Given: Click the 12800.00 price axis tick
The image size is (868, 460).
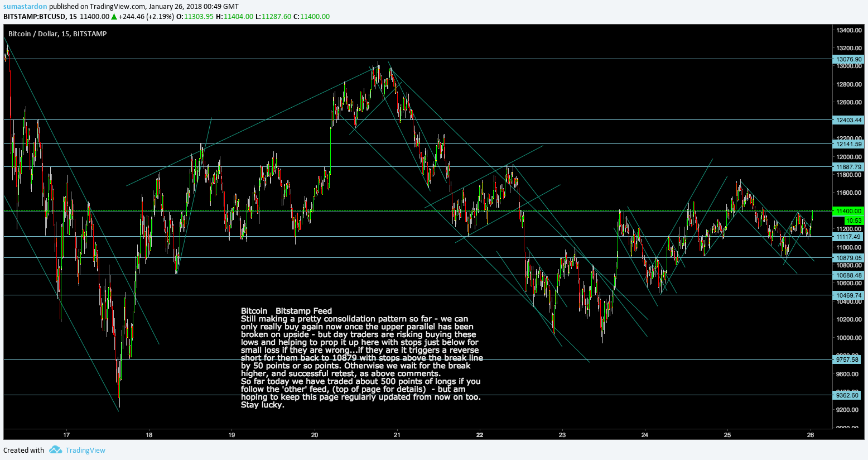Looking at the screenshot, I should (849, 84).
